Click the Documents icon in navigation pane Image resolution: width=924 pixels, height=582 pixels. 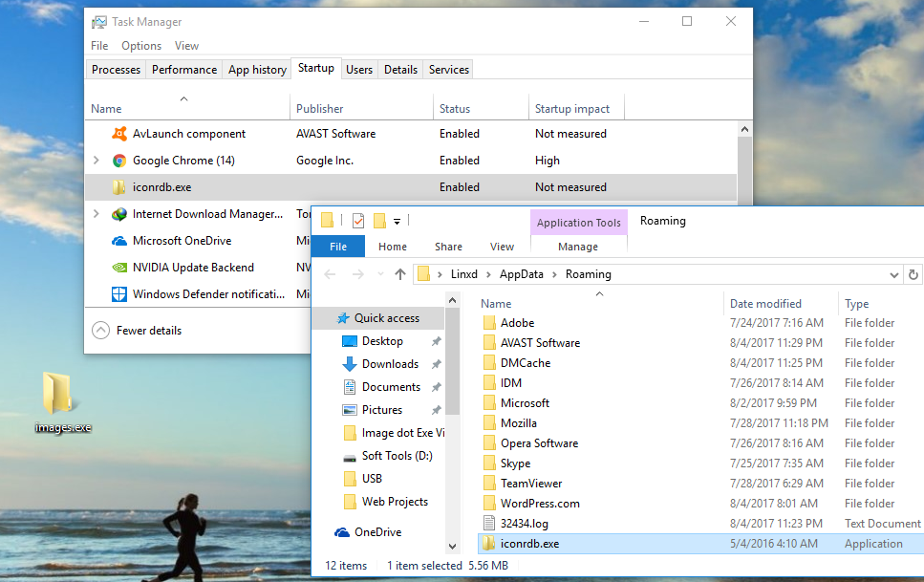[350, 387]
